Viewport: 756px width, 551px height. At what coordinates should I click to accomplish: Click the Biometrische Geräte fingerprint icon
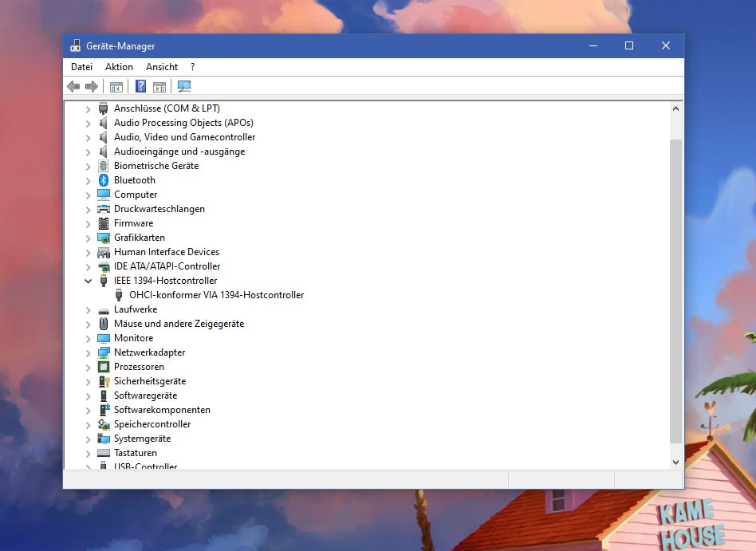(x=103, y=166)
